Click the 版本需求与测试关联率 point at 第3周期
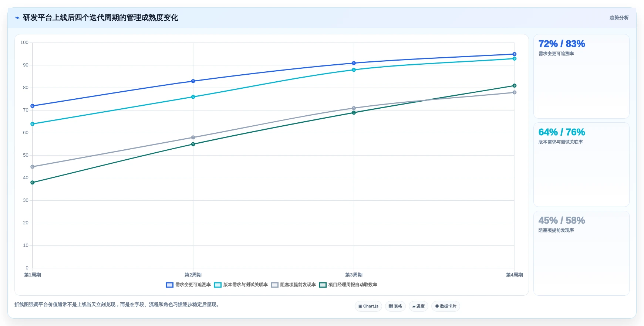Image resolution: width=644 pixels, height=326 pixels. click(x=354, y=70)
